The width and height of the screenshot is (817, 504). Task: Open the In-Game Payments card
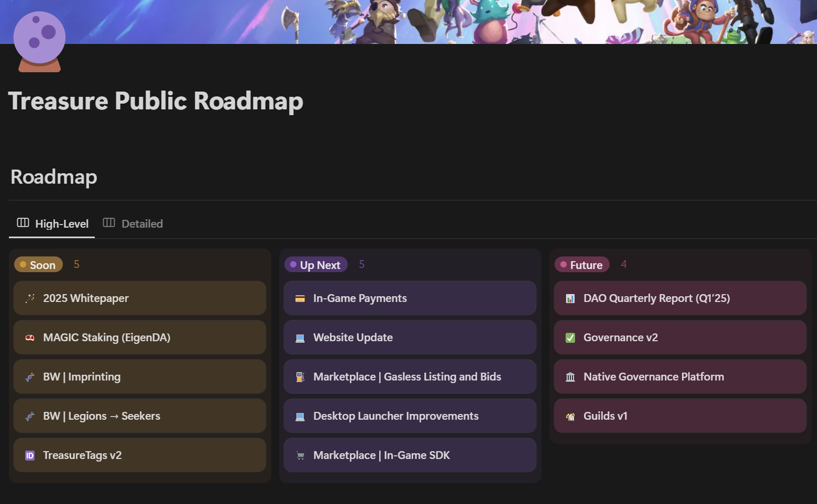click(x=410, y=298)
